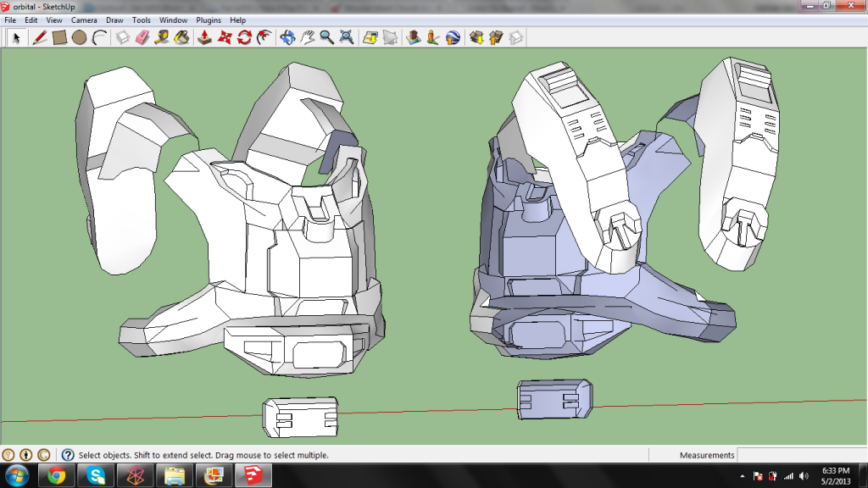
Task: Select the Rotate tool
Action: click(x=244, y=37)
